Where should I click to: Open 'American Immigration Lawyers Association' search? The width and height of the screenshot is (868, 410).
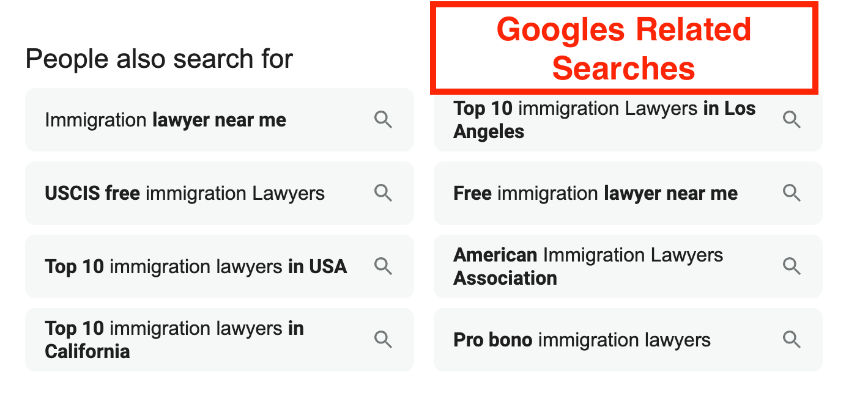tap(588, 266)
